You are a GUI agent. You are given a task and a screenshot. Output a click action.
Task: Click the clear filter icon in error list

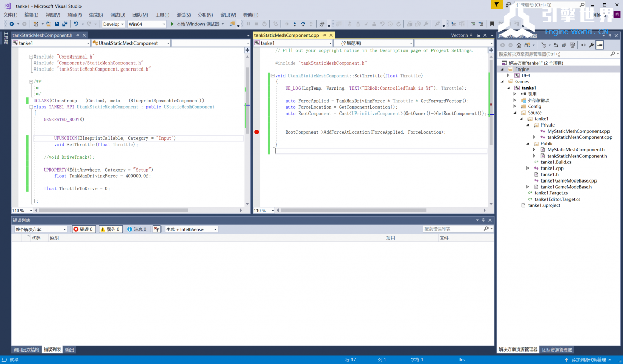[x=156, y=229]
